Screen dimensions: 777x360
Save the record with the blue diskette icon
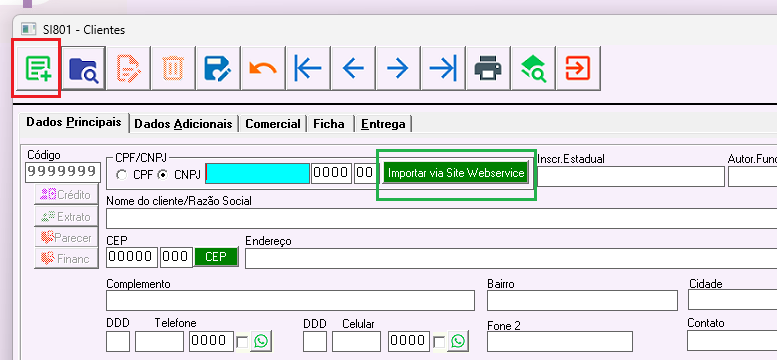click(218, 68)
